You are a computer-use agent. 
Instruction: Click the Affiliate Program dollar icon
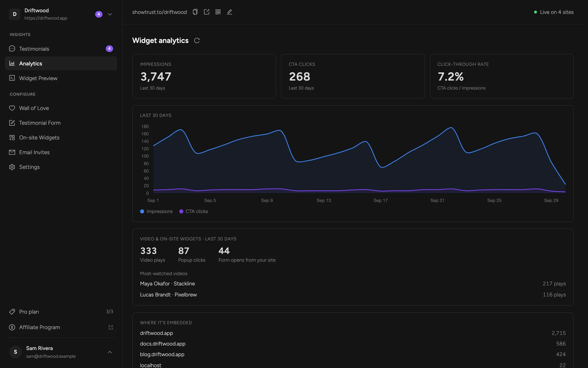pos(12,327)
